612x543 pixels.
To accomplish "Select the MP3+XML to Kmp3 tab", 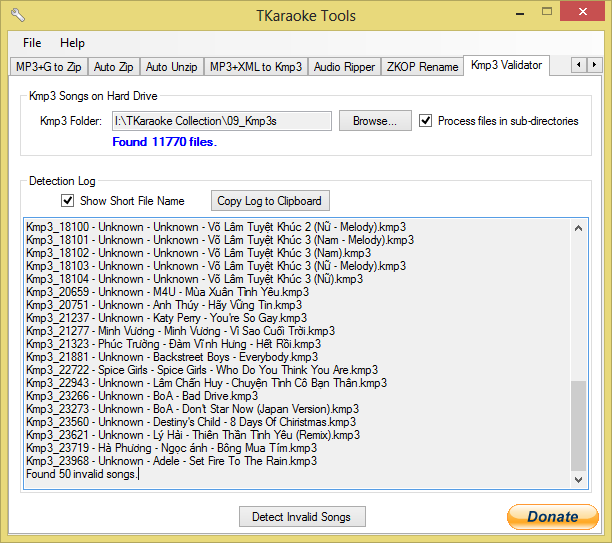I will [x=255, y=67].
